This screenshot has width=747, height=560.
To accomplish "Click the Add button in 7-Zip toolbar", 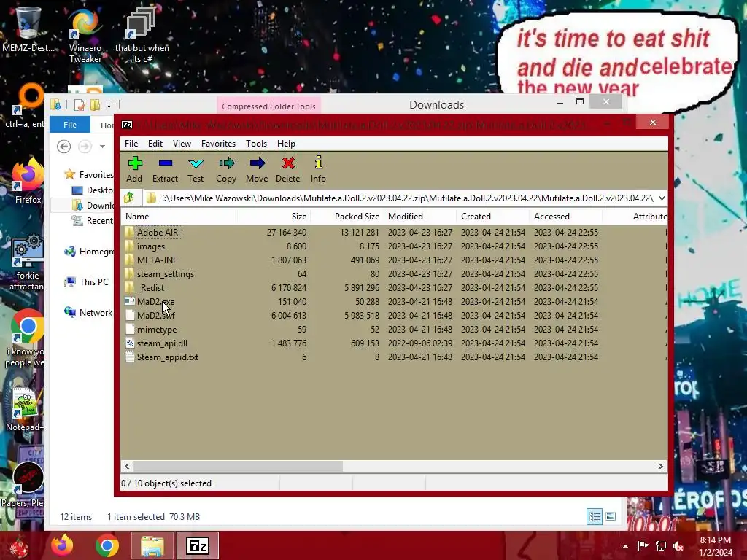I will click(134, 169).
